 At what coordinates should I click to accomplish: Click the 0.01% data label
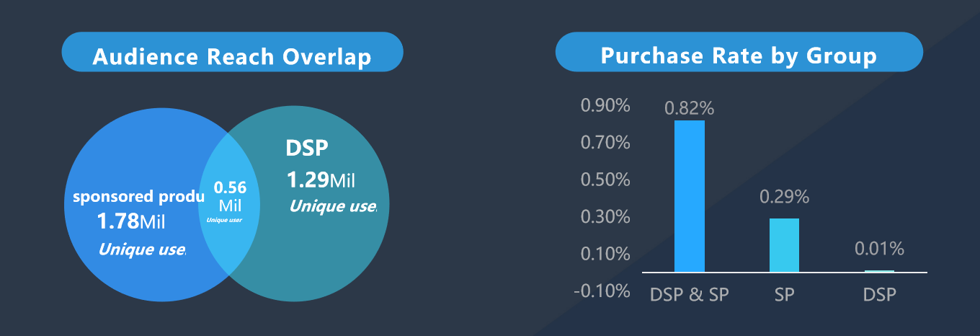pos(879,249)
